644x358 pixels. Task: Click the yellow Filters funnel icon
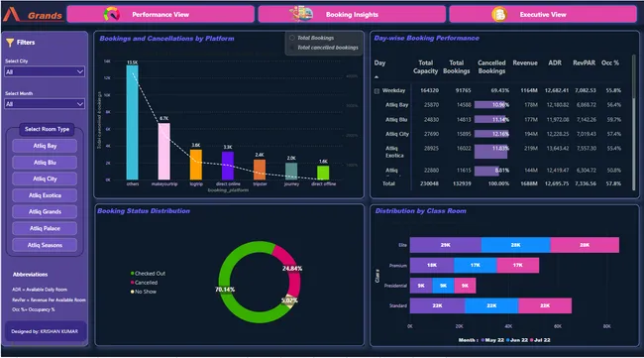pyautogui.click(x=10, y=43)
